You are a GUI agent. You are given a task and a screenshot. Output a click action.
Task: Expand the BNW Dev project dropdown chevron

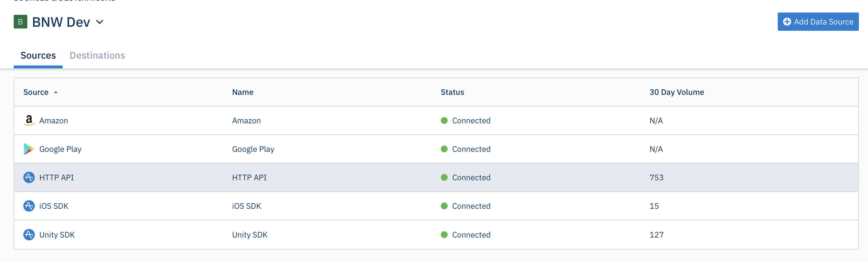tap(100, 22)
